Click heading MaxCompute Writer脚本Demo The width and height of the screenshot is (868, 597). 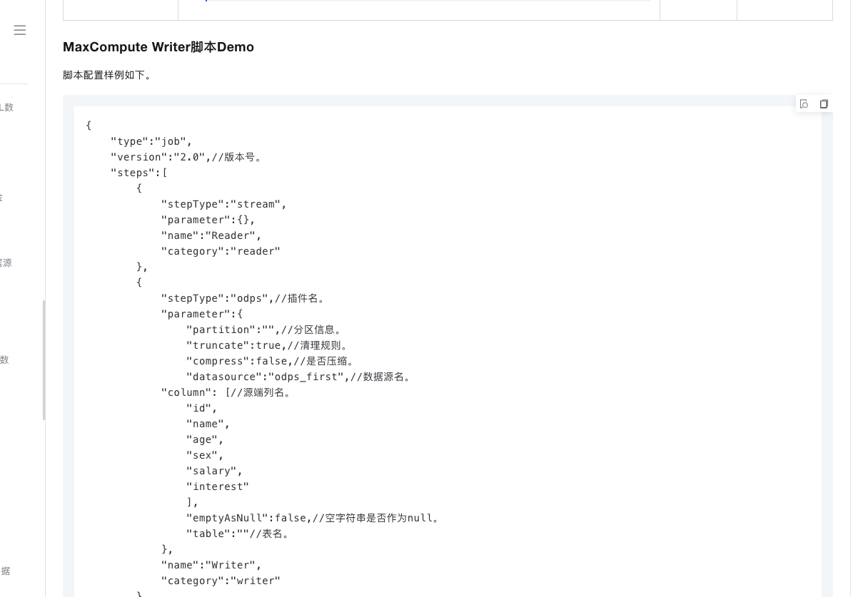coord(158,47)
